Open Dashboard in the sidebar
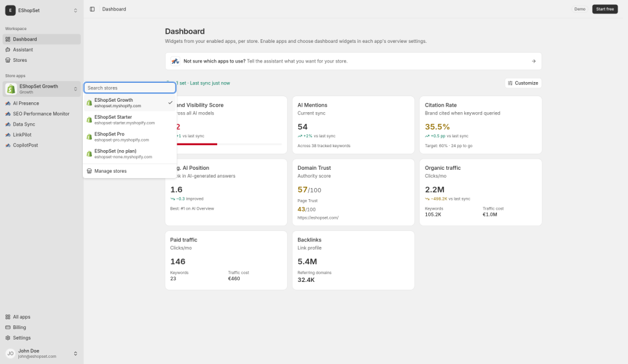 [x=42, y=39]
